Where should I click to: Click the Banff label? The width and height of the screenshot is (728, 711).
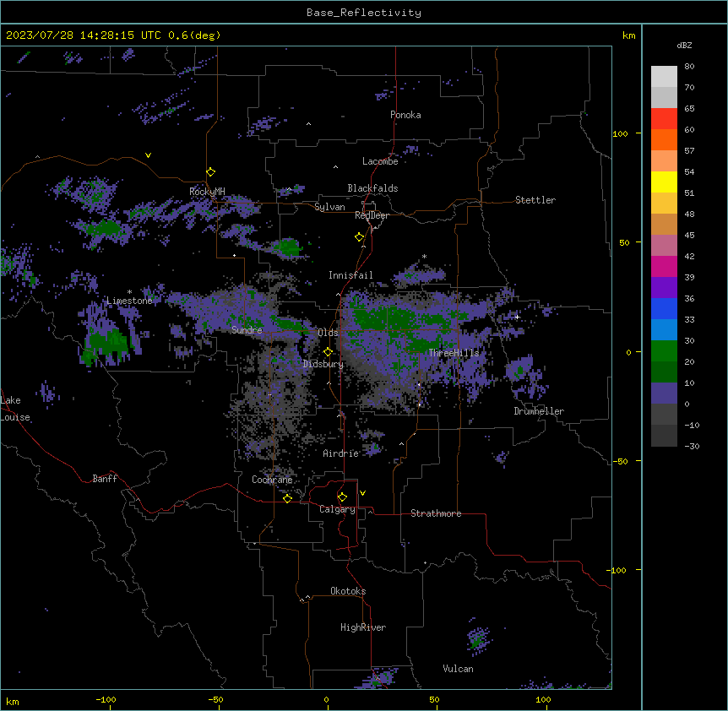(x=105, y=479)
